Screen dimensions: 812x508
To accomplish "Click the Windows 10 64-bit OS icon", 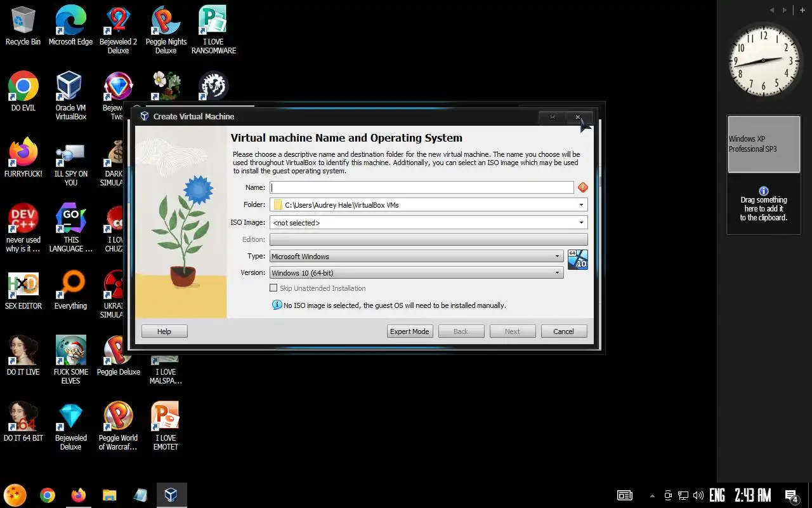I will (577, 259).
